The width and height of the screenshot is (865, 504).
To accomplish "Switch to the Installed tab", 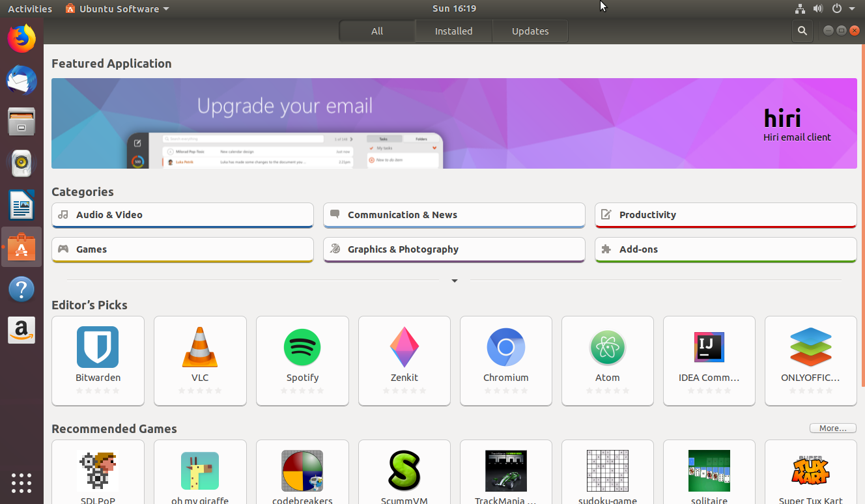I will (x=453, y=31).
